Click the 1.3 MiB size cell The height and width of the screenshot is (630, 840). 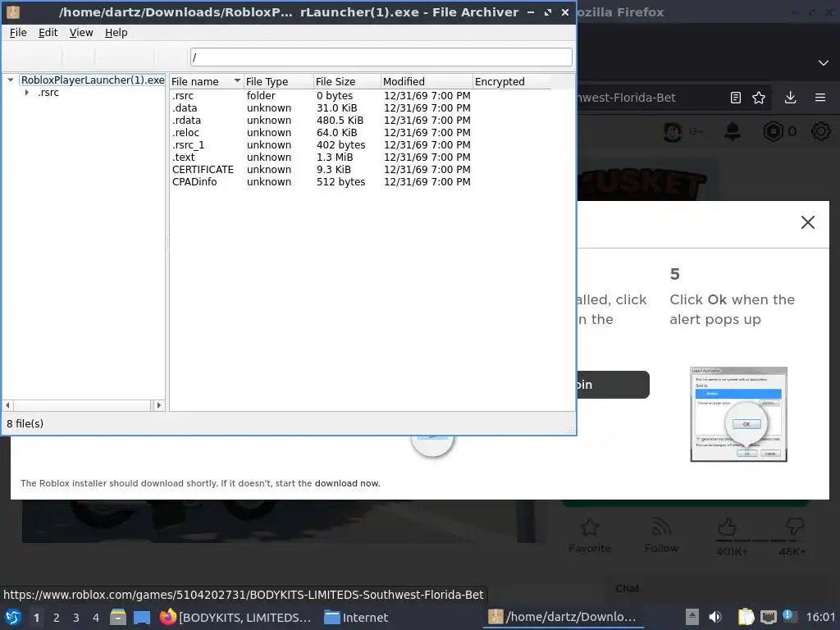[335, 157]
